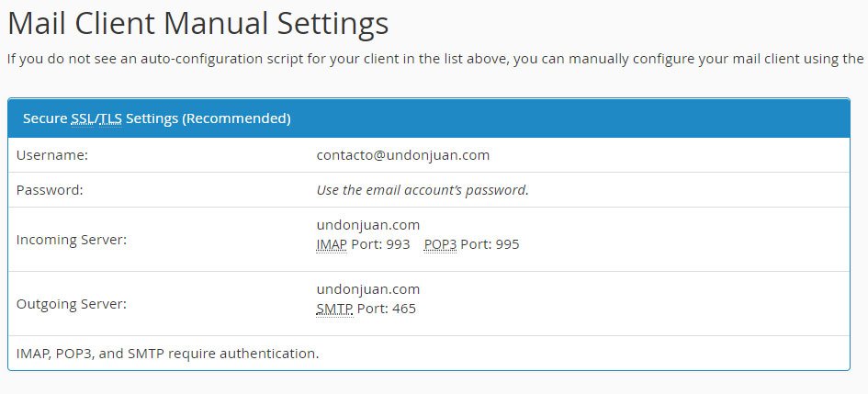
Task: Click the Password label
Action: (50, 190)
